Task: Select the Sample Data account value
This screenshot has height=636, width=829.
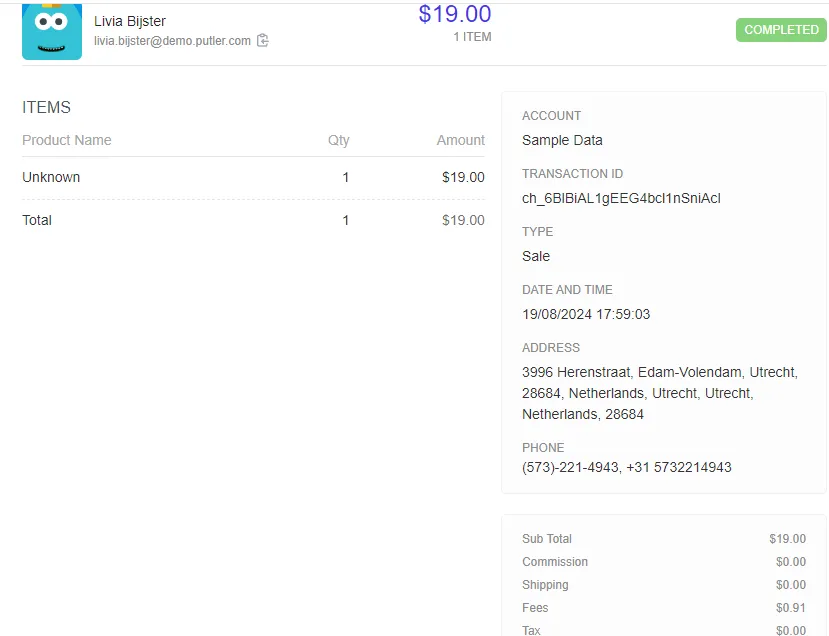Action: [562, 140]
